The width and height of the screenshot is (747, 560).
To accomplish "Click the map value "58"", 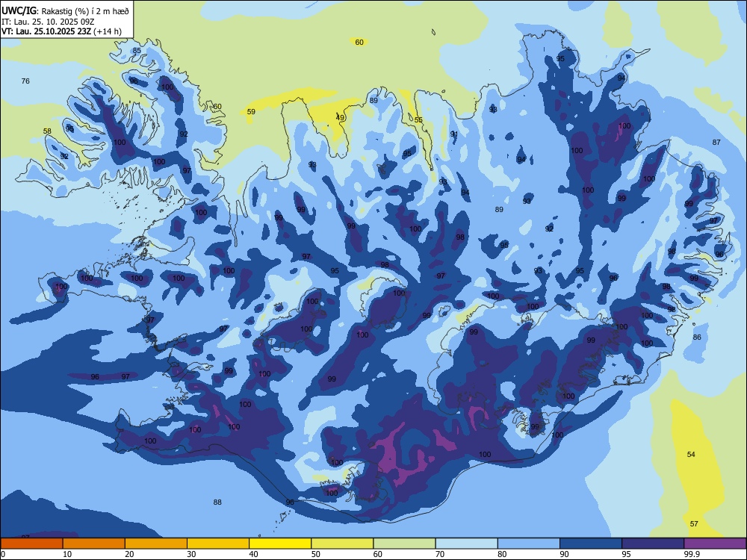I will pyautogui.click(x=47, y=131).
